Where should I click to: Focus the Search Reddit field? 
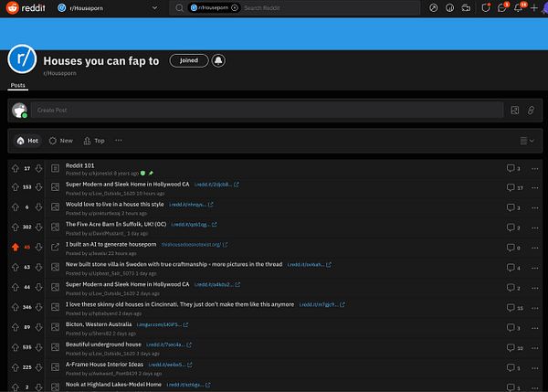(331, 7)
